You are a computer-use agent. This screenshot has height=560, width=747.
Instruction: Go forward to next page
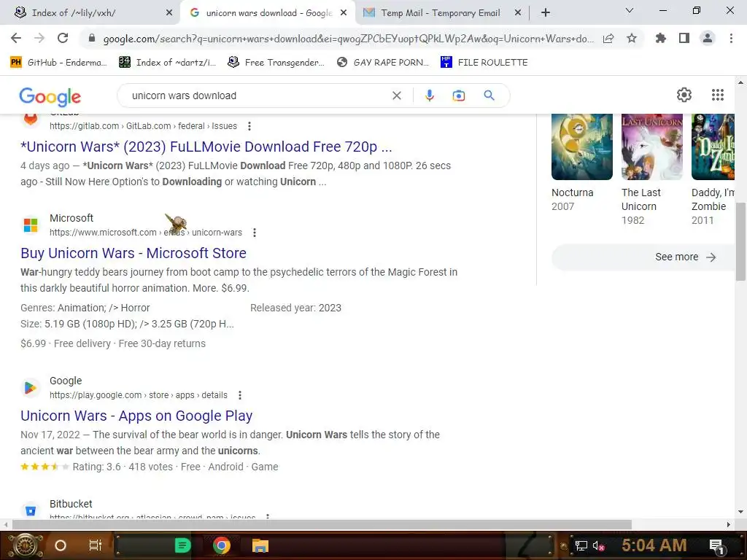39,38
